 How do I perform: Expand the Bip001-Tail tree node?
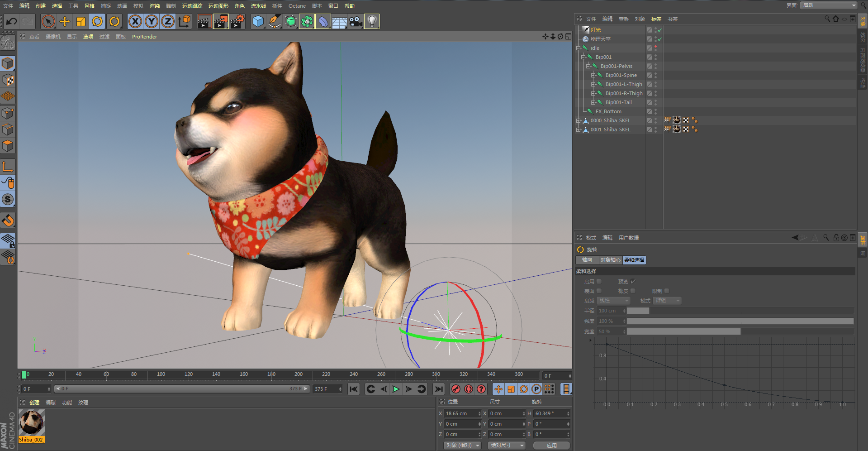(x=593, y=102)
